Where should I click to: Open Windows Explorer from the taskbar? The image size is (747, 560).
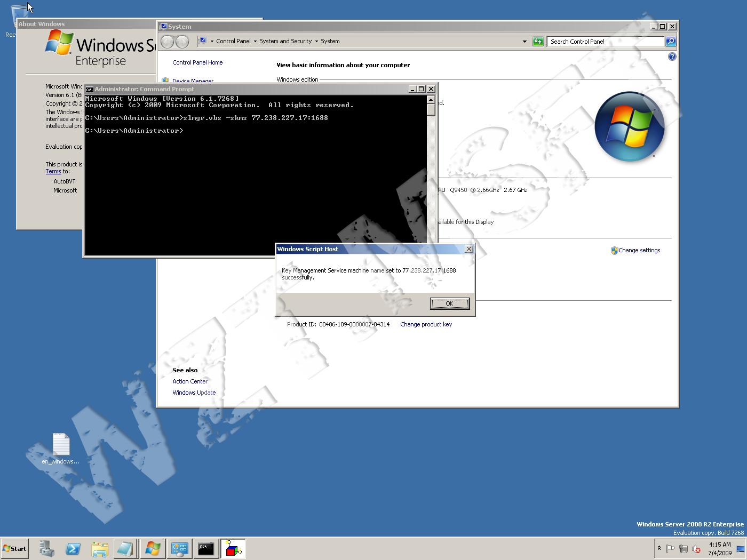pos(99,548)
